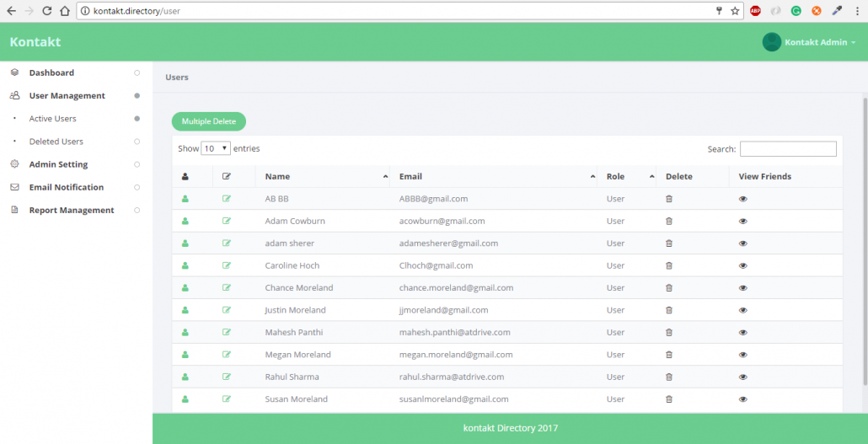Click trash icon for Chance Moreland

(x=669, y=287)
